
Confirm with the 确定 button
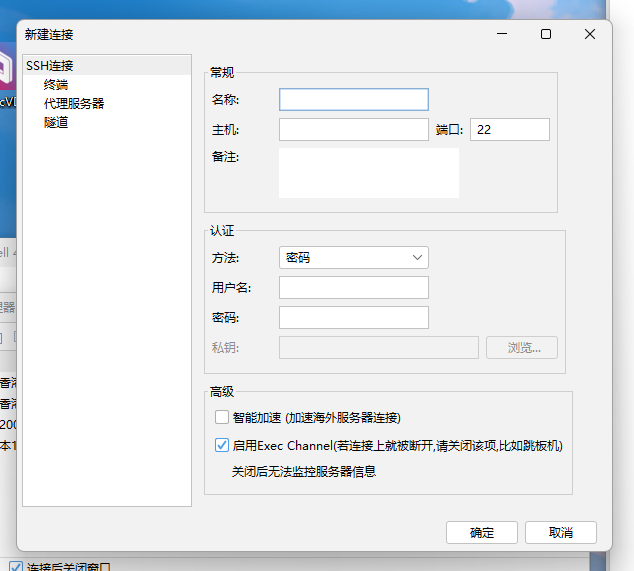(481, 532)
